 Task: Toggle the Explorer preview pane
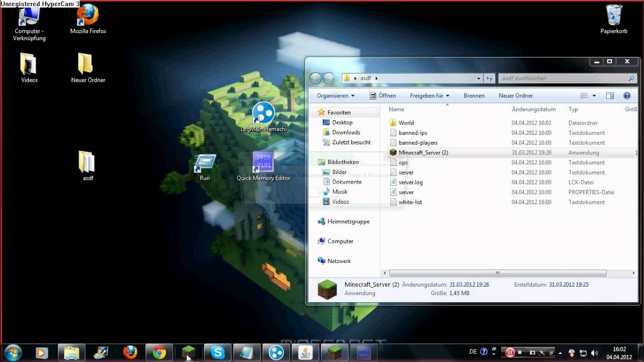[x=610, y=96]
